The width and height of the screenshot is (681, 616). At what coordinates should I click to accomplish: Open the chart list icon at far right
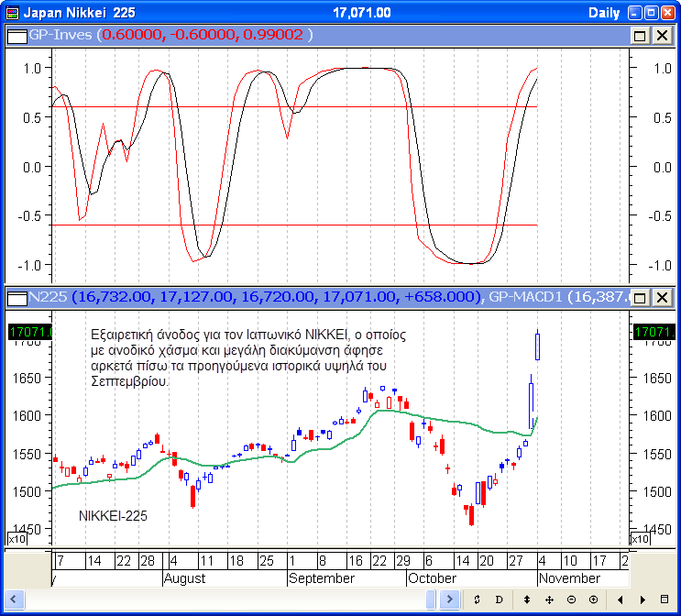[665, 599]
